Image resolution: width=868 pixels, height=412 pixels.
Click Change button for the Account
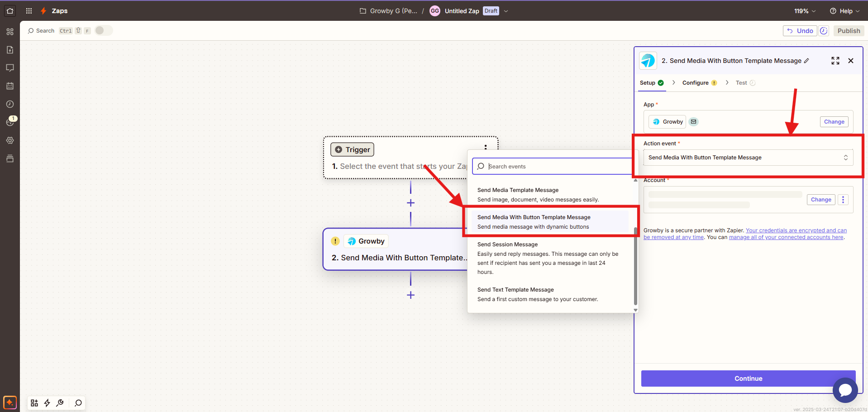point(821,200)
